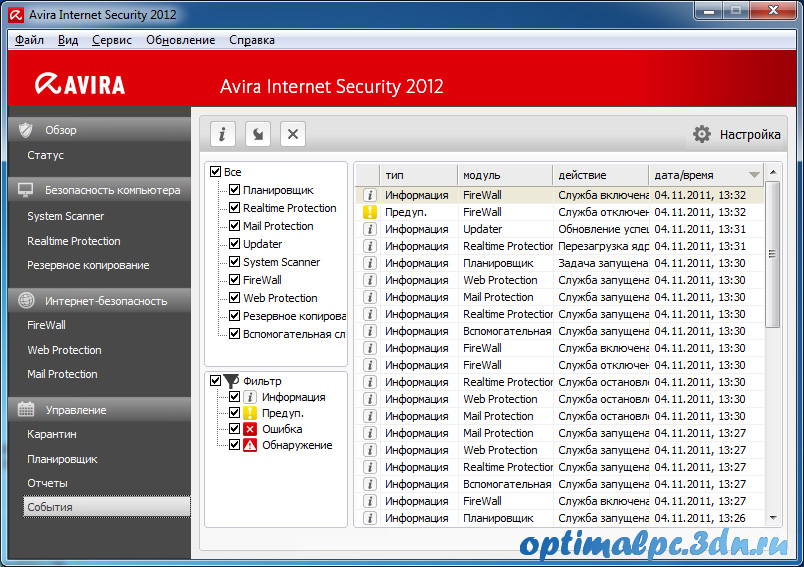
Task: Open the Справка menu
Action: tap(252, 40)
